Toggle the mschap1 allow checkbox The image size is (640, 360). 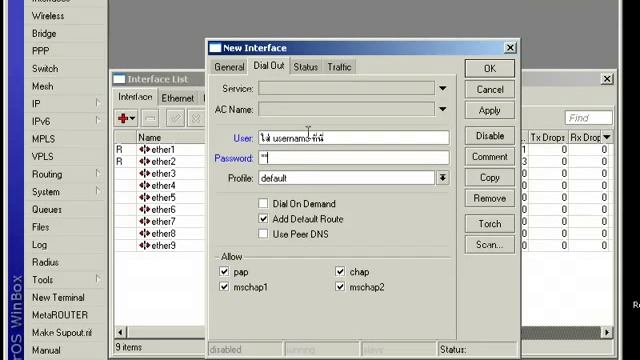[224, 287]
